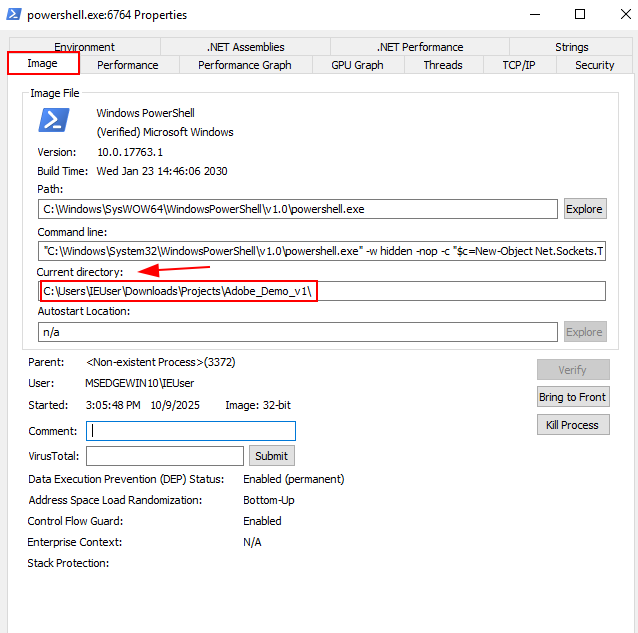Click the 'Image: 32-bit' text
The width and height of the screenshot is (638, 633).
pyautogui.click(x=258, y=405)
